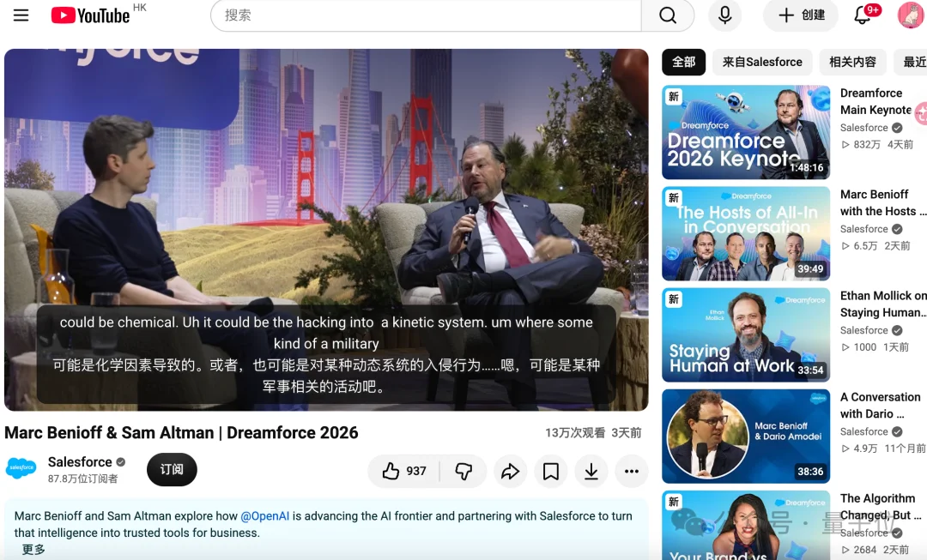The image size is (927, 560).
Task: Click the search magnifier button
Action: [668, 15]
